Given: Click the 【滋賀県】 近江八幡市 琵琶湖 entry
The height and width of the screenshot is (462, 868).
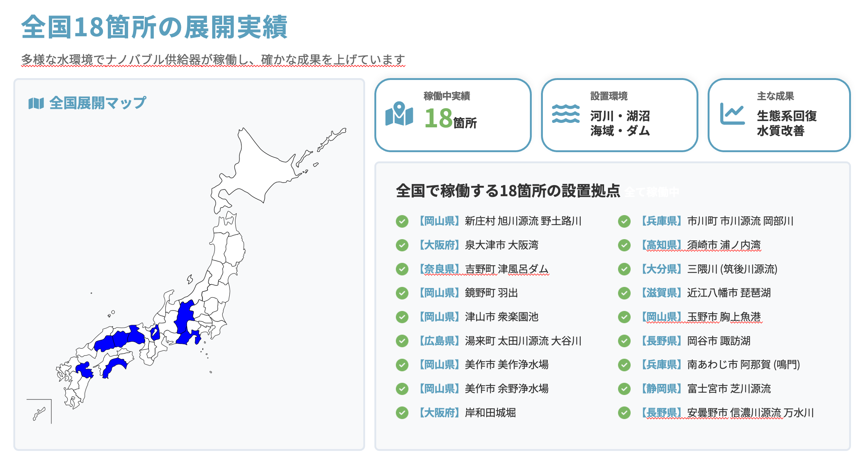Looking at the screenshot, I should 706,293.
